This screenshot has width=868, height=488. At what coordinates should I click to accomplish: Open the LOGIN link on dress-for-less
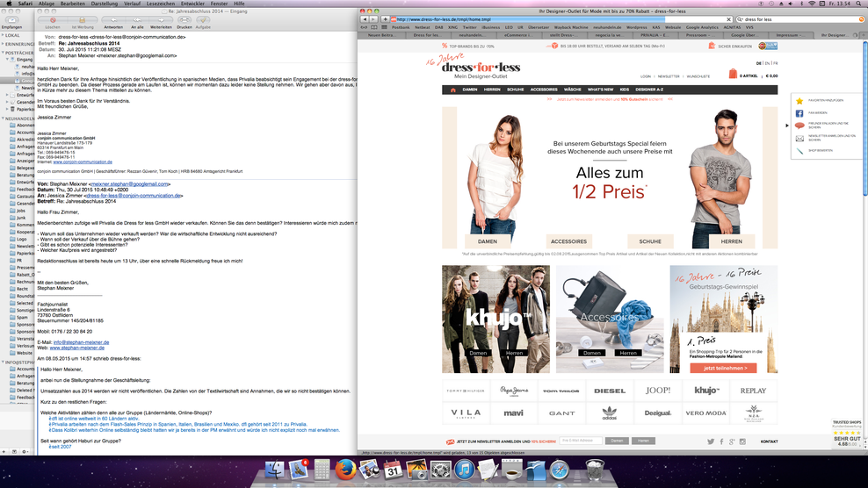click(x=646, y=76)
